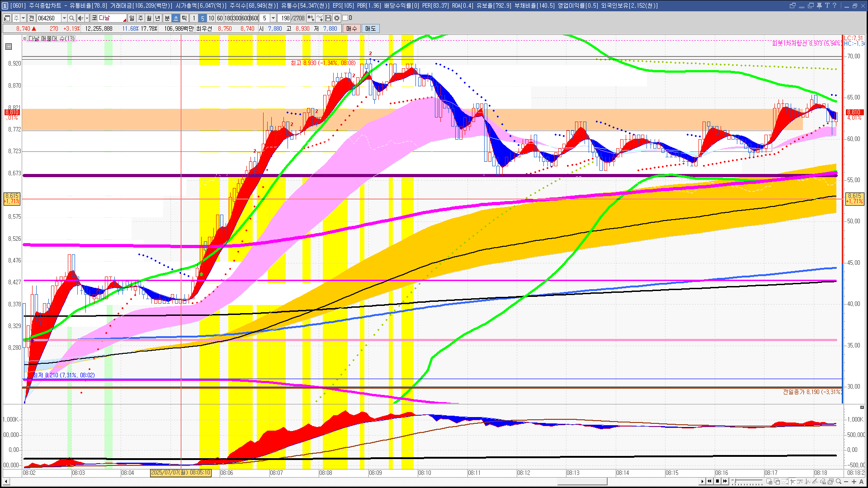Click the plus zoom-in icon at bottom
Viewport: 868px width, 488px height.
point(854,482)
